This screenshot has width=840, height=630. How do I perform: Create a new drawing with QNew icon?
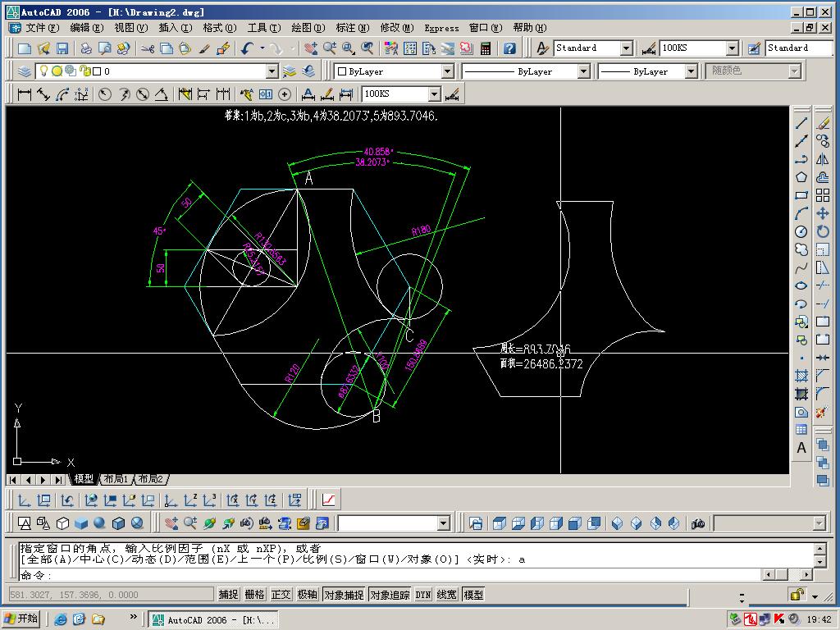[x=24, y=48]
